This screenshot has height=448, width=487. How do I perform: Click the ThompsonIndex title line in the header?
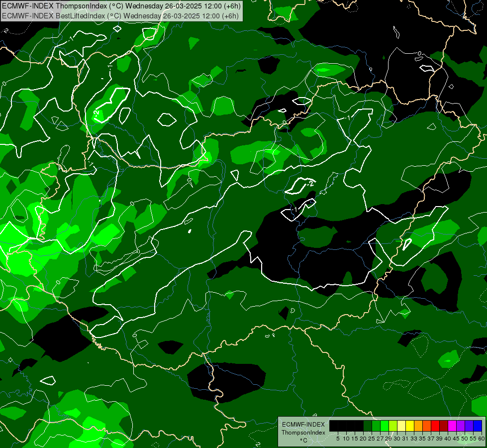click(x=121, y=6)
